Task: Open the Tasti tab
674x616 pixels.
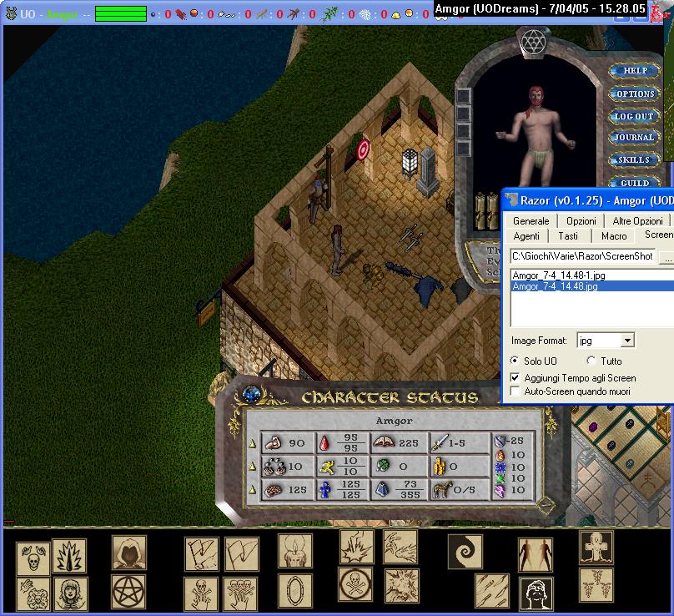Action: click(x=568, y=235)
